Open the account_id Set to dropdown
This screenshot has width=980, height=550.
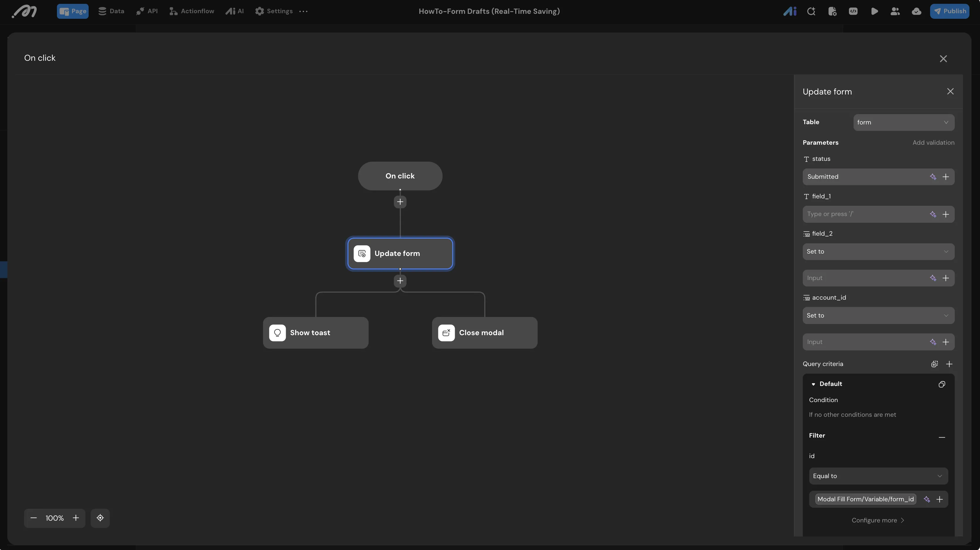(878, 316)
